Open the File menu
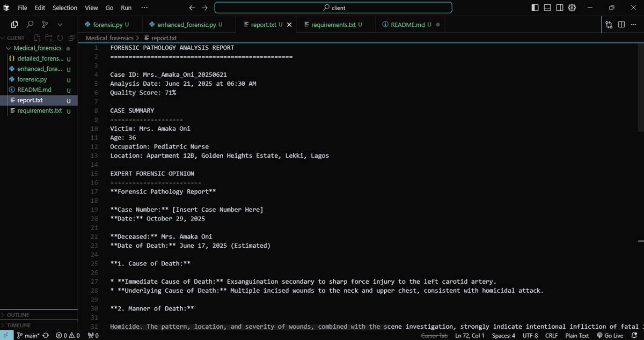644x340 pixels. click(23, 8)
